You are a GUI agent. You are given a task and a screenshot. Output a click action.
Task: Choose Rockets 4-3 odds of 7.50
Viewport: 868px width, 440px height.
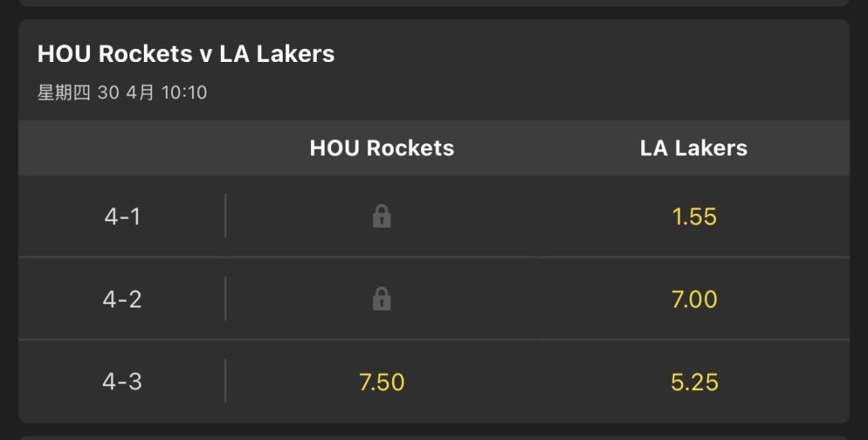pyautogui.click(x=382, y=382)
